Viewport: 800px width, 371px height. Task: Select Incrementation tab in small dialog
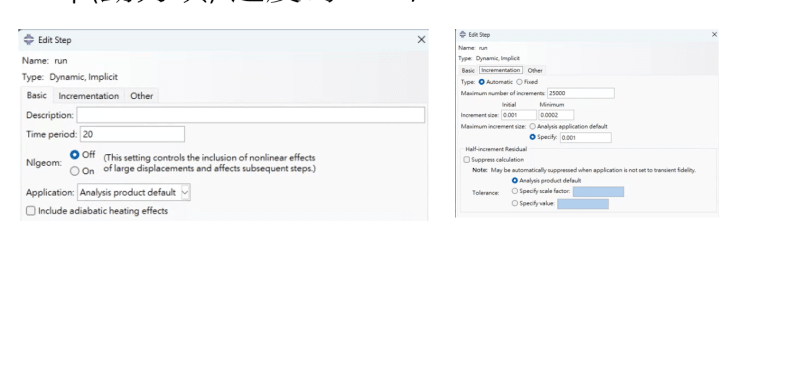(501, 70)
